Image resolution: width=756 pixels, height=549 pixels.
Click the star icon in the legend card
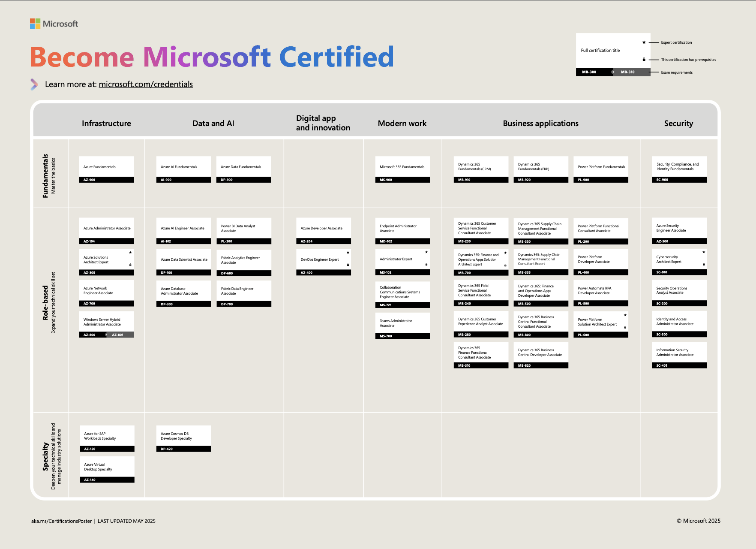tap(644, 42)
